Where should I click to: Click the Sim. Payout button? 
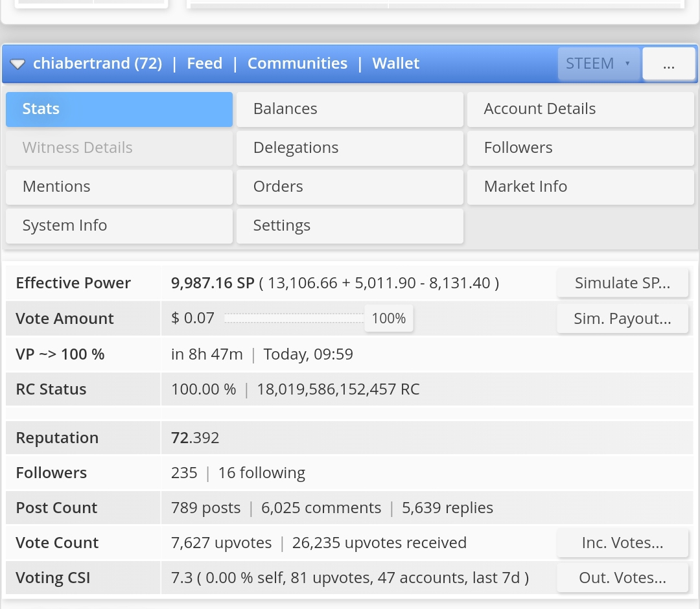622,319
